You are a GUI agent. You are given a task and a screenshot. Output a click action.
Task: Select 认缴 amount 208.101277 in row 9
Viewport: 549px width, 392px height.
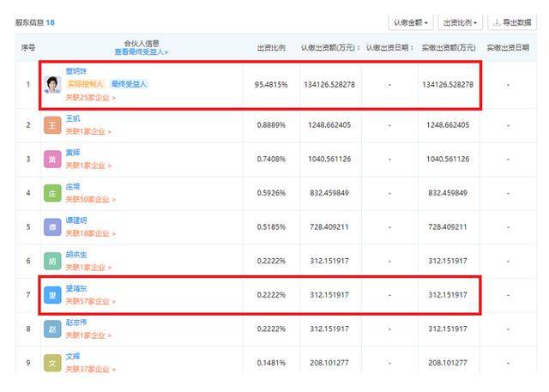point(329,363)
